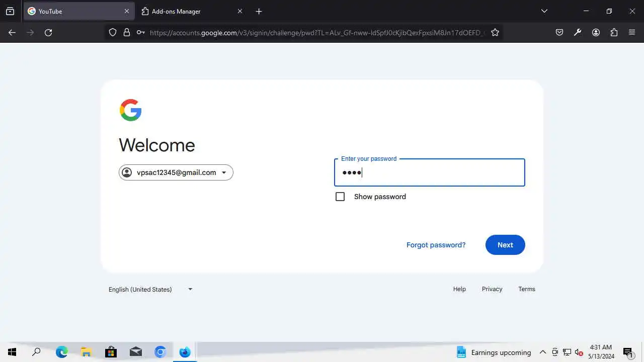Image resolution: width=644 pixels, height=362 pixels.
Task: Close the YouTube tab
Action: click(126, 11)
